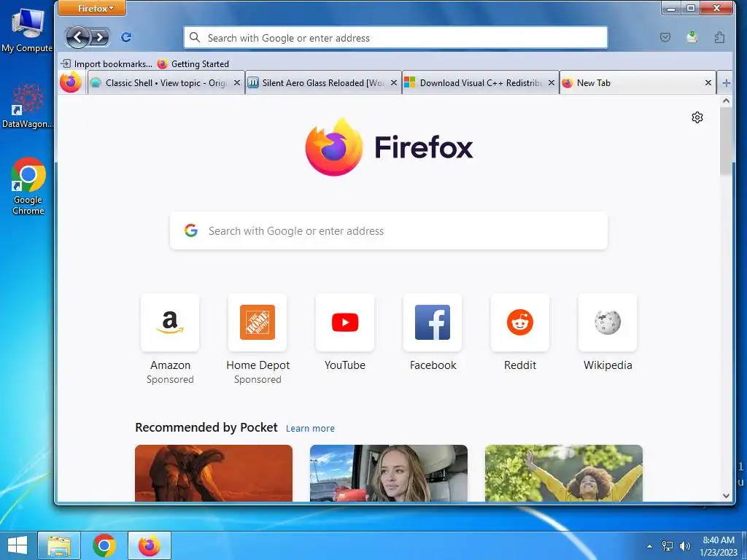
Task: Click Import bookmarks in the bookmarks bar
Action: [107, 64]
